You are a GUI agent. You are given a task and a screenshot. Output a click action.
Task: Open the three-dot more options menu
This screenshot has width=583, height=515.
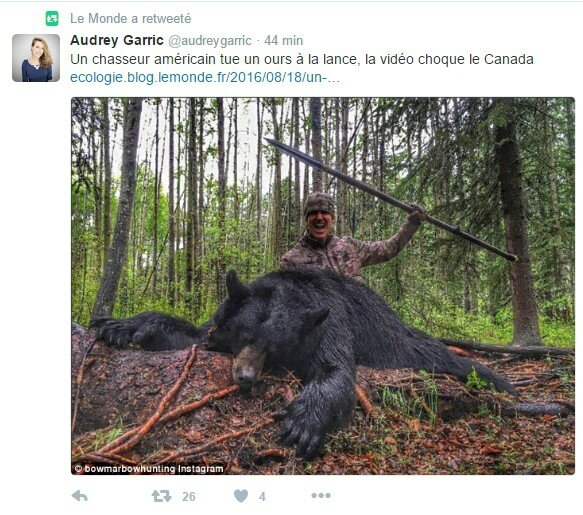click(x=321, y=495)
